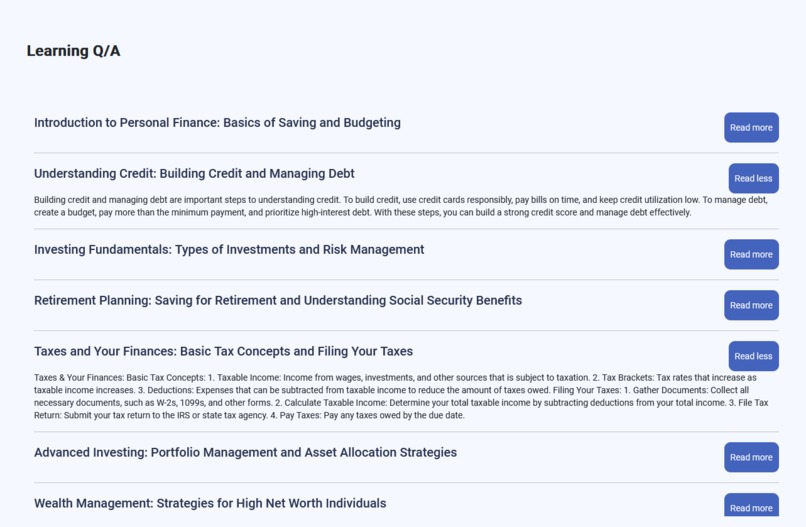Open Read more for Retirement Planning

coord(751,306)
